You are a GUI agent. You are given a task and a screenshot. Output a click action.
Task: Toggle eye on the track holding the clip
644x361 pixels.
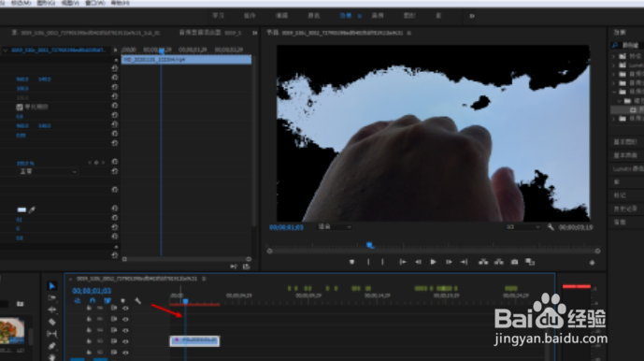125,340
